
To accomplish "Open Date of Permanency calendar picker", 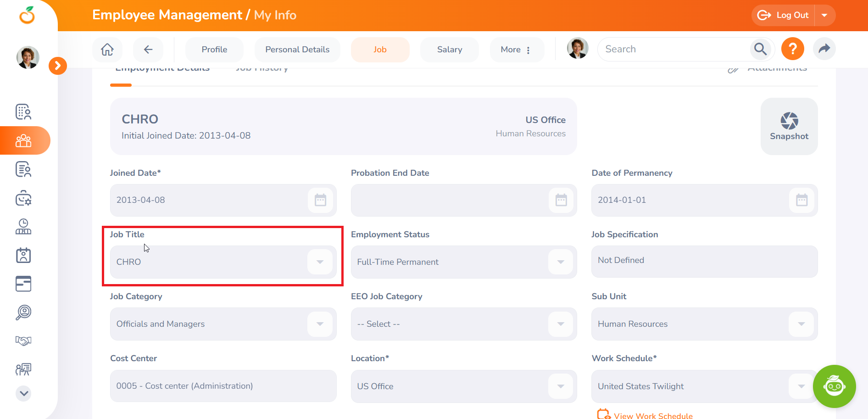I will tap(801, 200).
